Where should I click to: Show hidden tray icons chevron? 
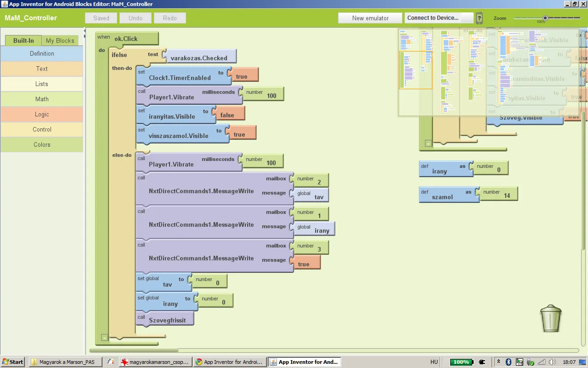click(x=498, y=362)
